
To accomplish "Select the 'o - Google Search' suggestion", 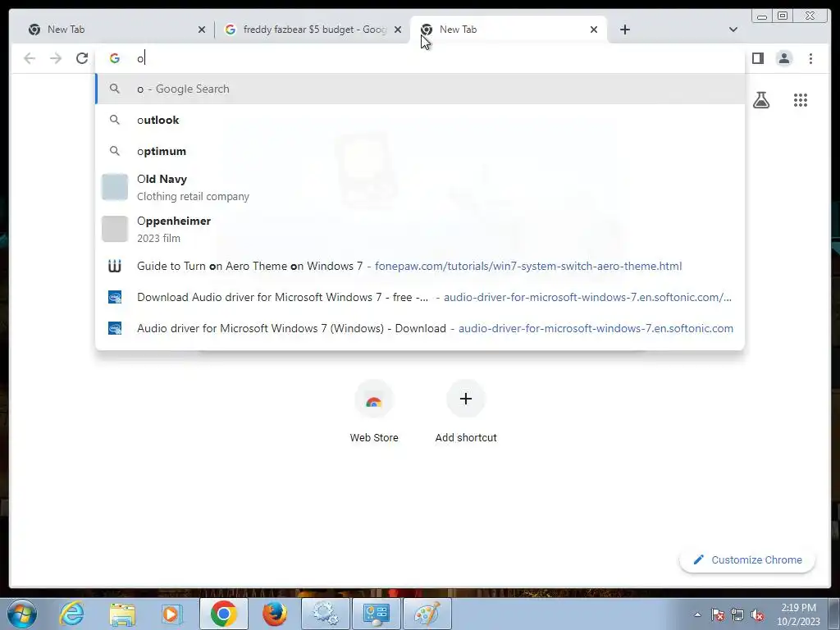I will [x=420, y=89].
